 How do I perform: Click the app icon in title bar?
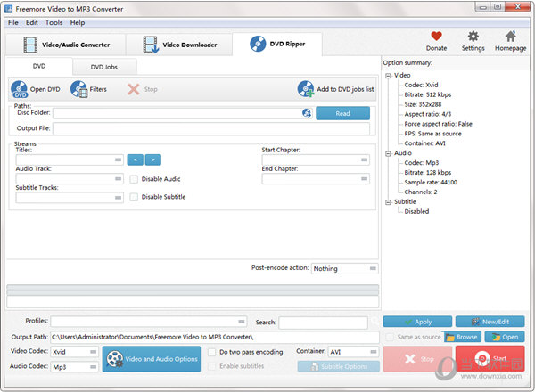click(8, 9)
